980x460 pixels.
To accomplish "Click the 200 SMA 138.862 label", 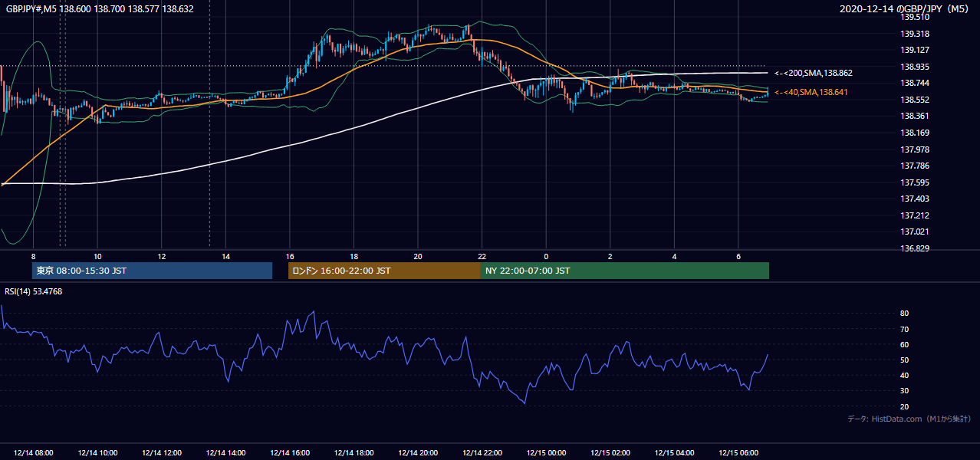I will point(814,73).
